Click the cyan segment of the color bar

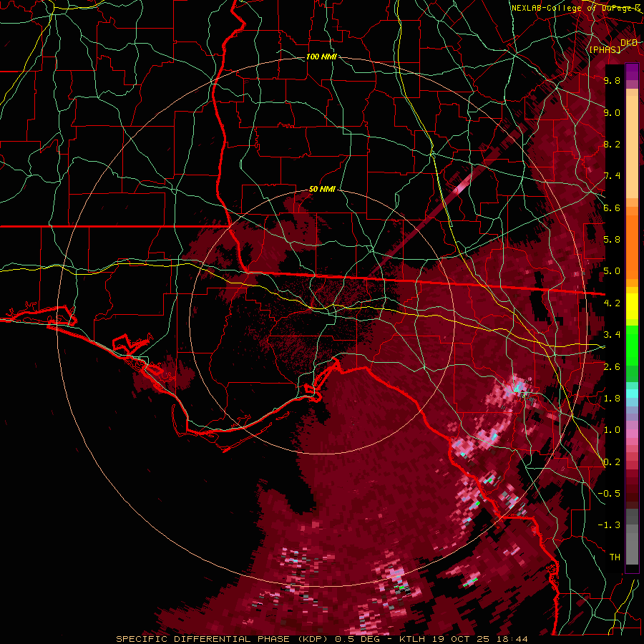click(632, 394)
